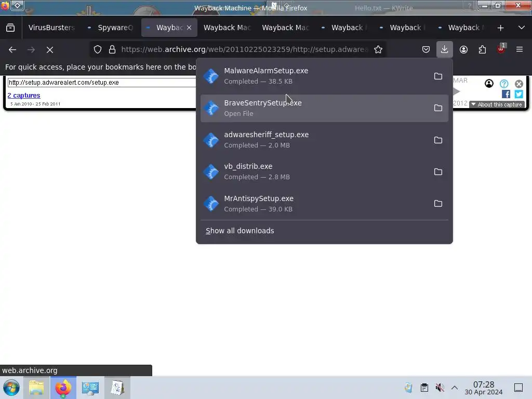This screenshot has width=532, height=399.
Task: Close the downloads panel via toolbar download icon
Action: click(x=445, y=49)
